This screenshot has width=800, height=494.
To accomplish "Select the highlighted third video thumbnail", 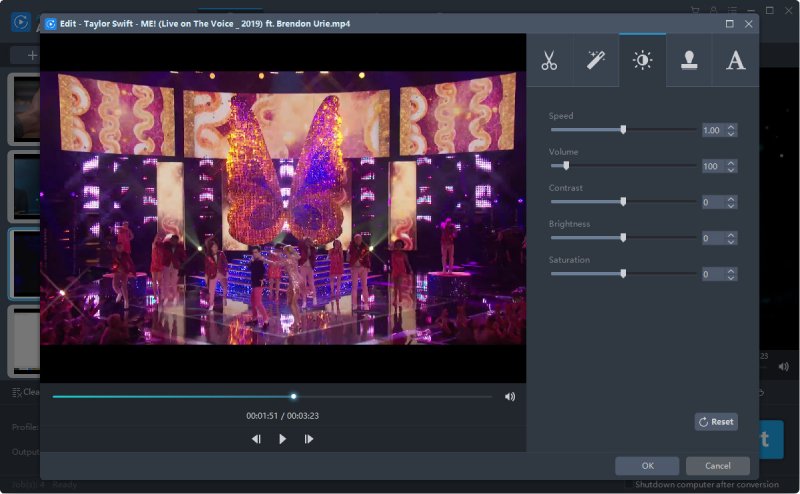I will point(24,264).
